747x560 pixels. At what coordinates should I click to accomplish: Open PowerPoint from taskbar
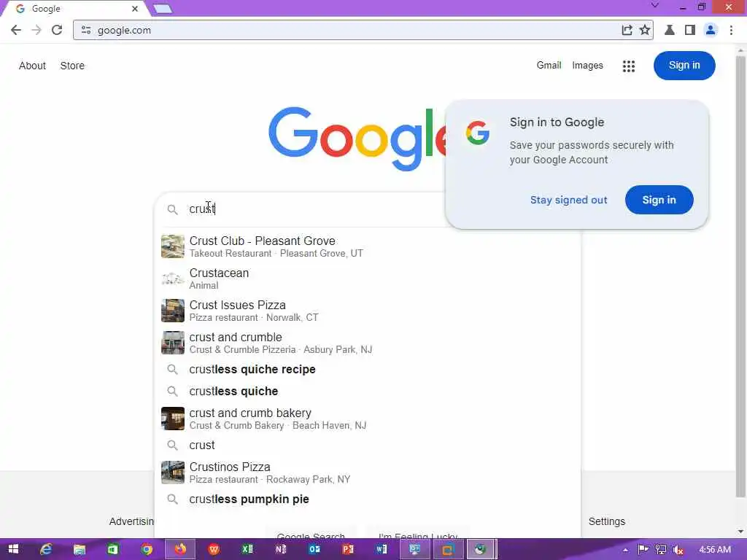348,549
